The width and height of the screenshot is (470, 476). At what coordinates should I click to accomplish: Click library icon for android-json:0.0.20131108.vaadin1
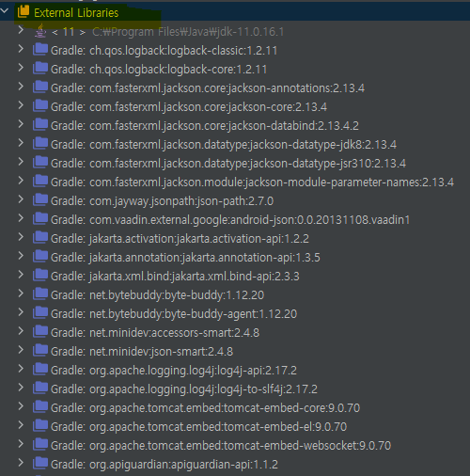[40, 218]
